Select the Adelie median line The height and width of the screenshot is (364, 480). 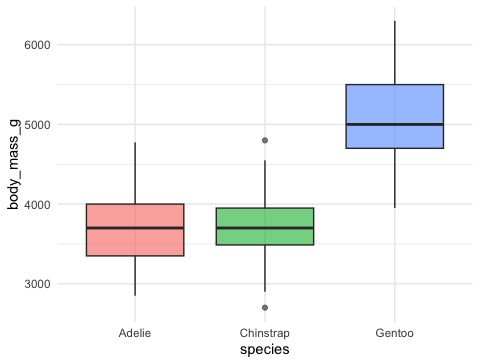[135, 228]
